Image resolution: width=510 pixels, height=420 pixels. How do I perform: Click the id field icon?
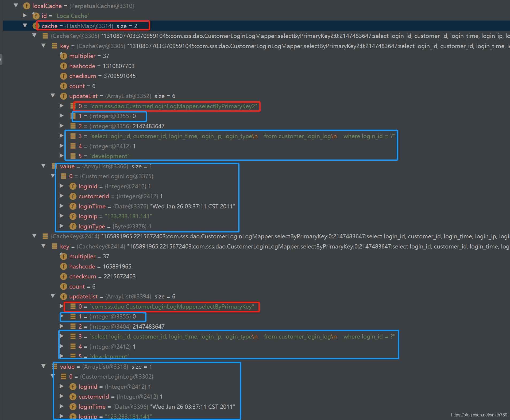click(36, 16)
